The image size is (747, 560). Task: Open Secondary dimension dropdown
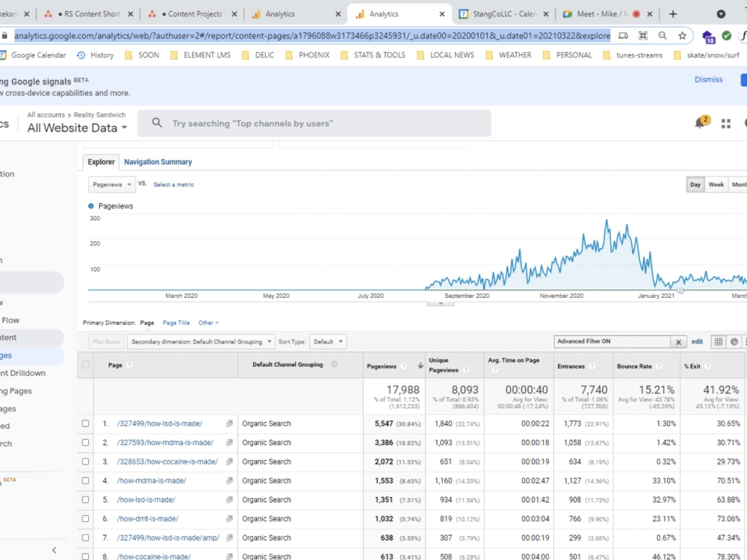point(201,342)
